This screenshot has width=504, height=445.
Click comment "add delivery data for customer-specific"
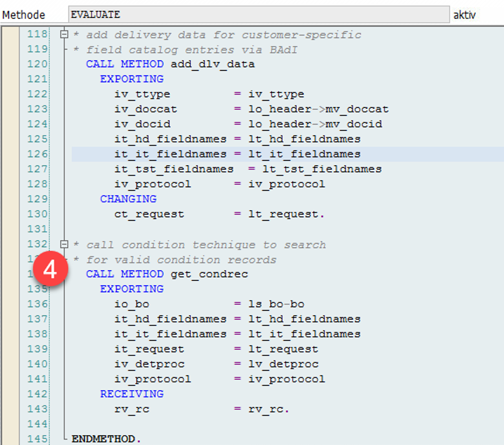(223, 34)
